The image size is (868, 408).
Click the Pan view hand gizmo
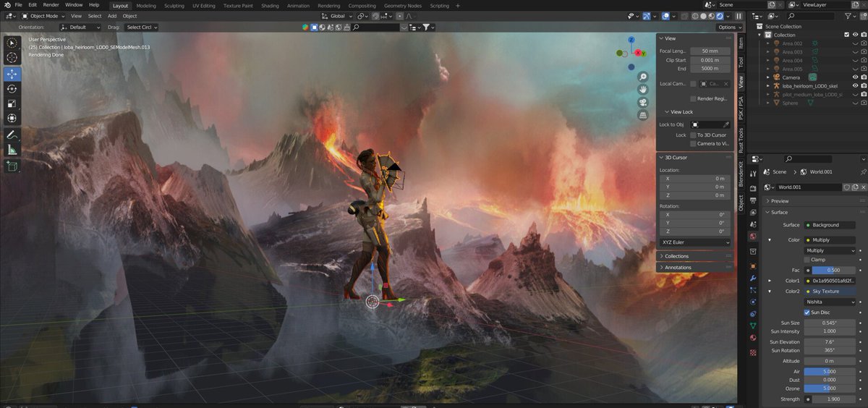(x=642, y=90)
